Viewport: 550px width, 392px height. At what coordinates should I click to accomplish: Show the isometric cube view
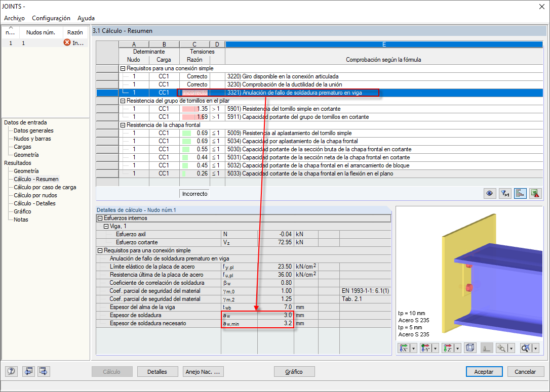(470, 348)
